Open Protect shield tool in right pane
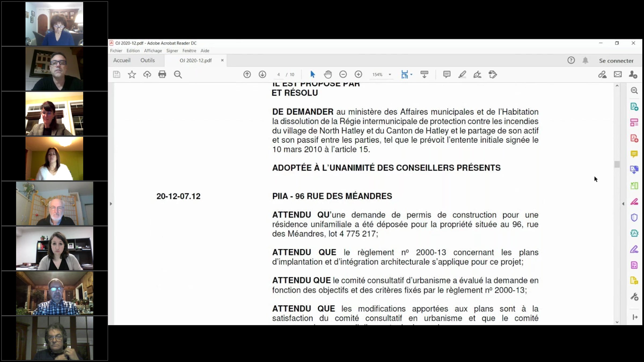This screenshot has width=644, height=362. 634,217
